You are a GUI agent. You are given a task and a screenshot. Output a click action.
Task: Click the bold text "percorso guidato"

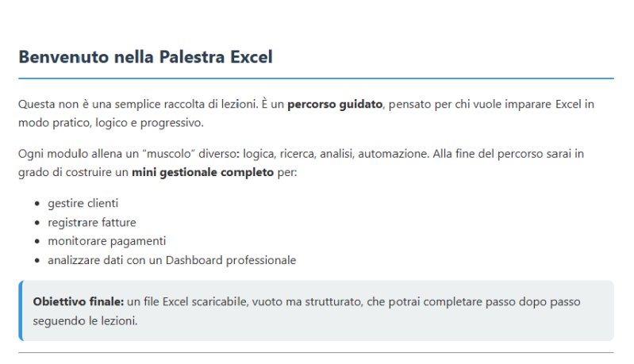(334, 104)
